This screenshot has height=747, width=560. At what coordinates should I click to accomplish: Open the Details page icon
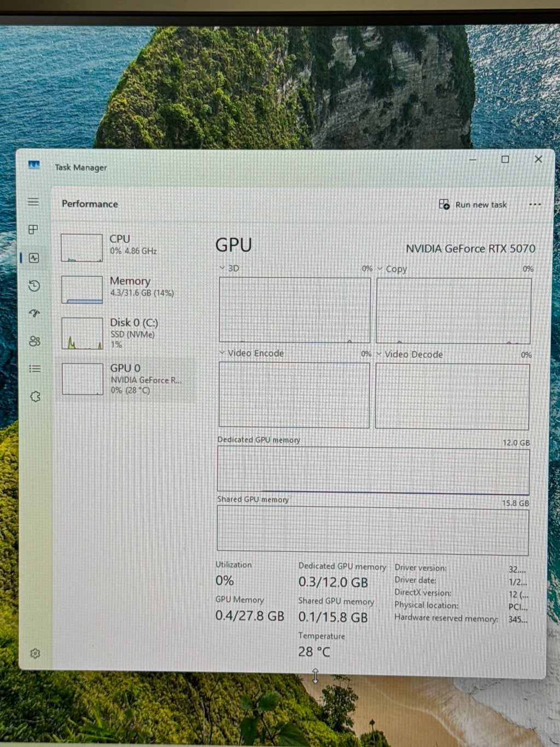pyautogui.click(x=34, y=369)
